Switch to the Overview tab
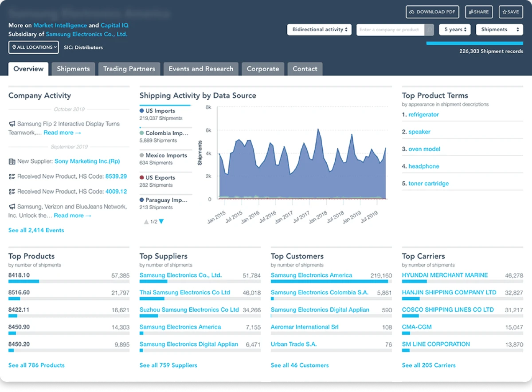This screenshot has height=392, width=532. click(28, 69)
